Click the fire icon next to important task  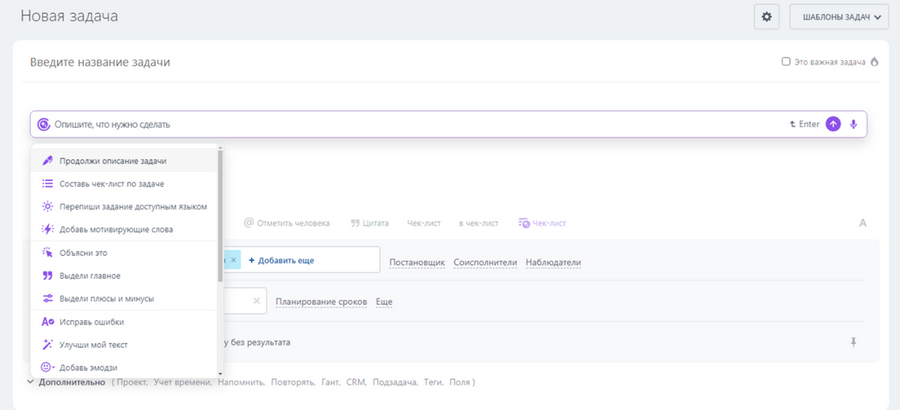point(875,62)
